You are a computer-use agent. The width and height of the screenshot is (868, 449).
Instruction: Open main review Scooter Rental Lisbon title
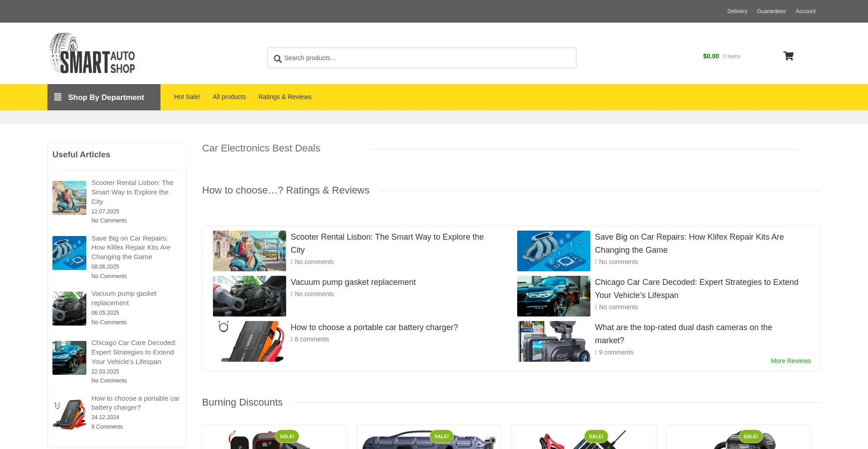point(387,243)
